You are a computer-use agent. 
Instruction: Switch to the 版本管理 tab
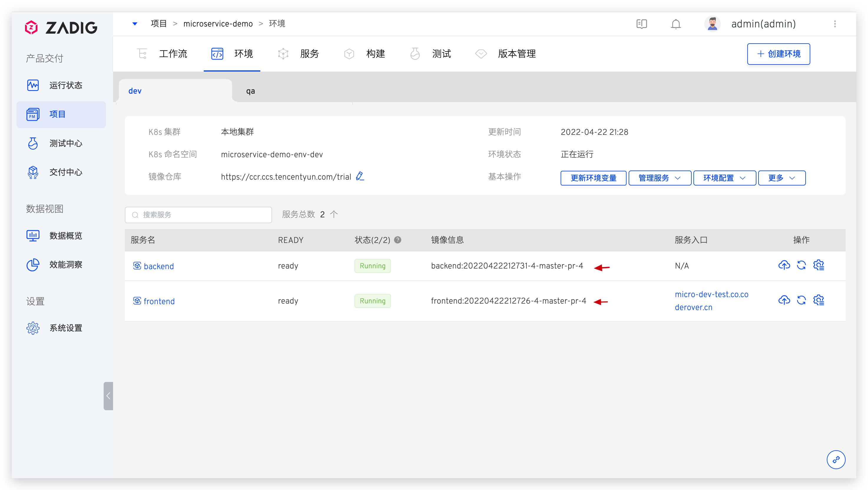coord(506,54)
